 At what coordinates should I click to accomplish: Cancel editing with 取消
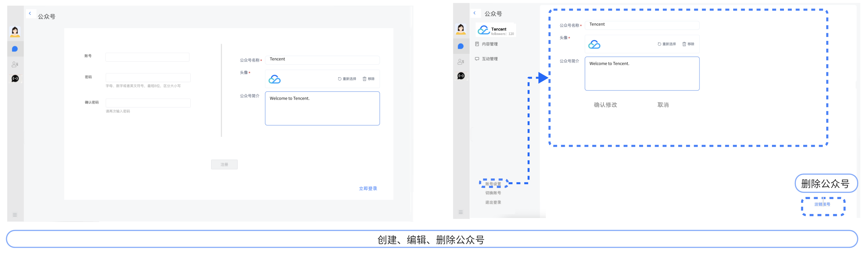(x=663, y=105)
